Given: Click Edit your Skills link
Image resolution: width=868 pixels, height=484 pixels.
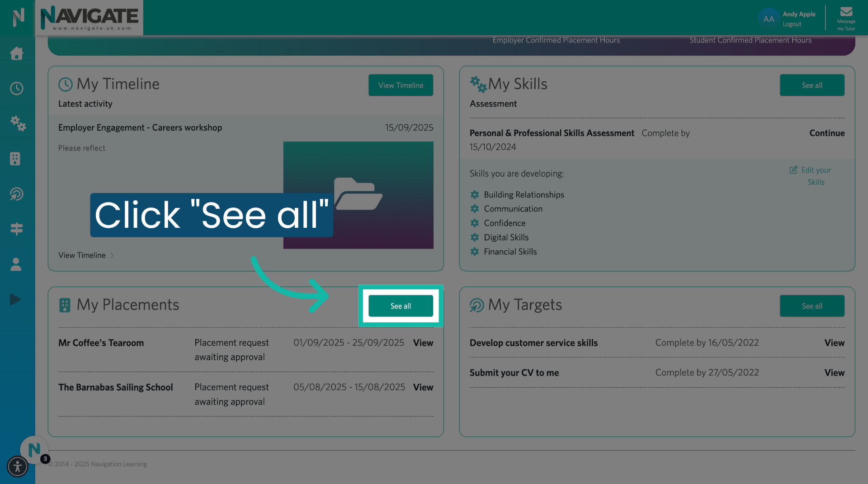Looking at the screenshot, I should (x=816, y=176).
